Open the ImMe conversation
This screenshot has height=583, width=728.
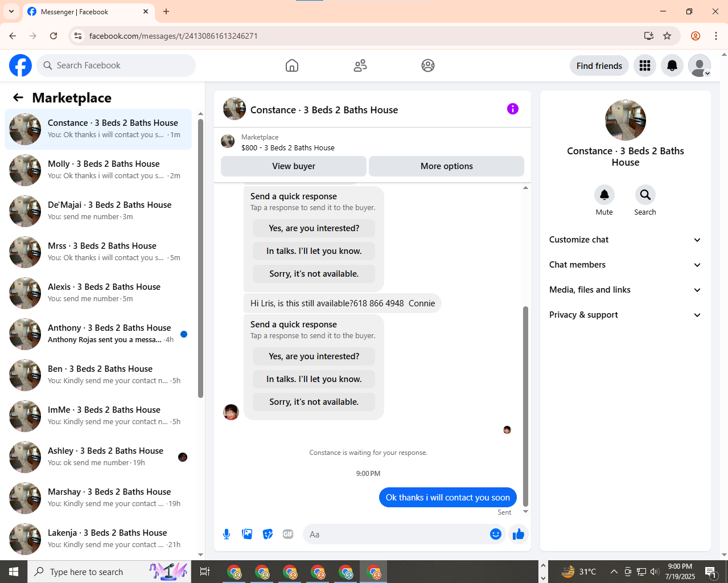98,416
